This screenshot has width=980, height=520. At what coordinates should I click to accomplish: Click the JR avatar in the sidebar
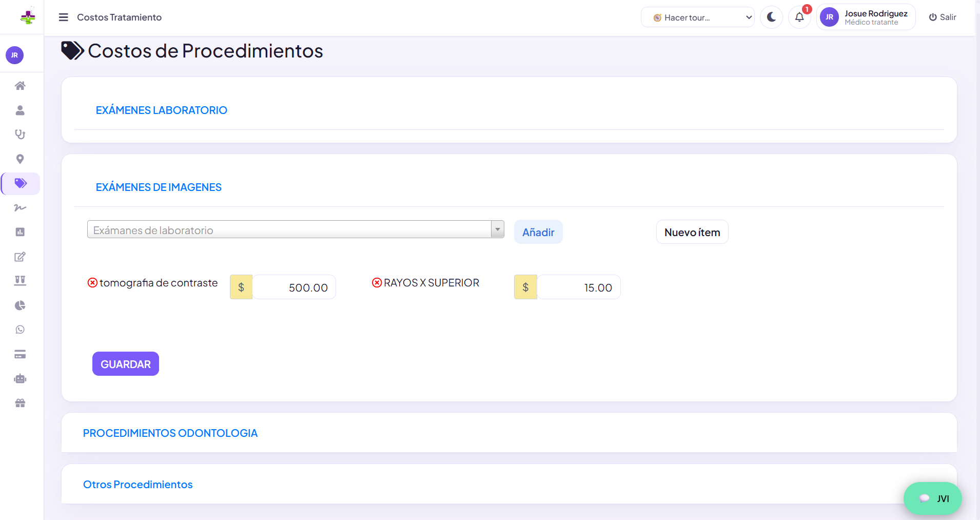tap(14, 55)
